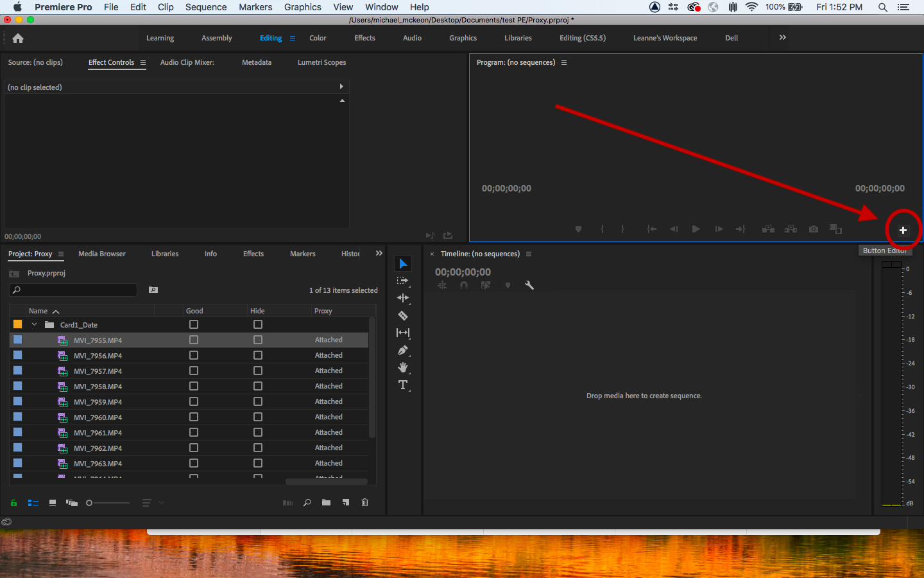Click the horizontal scrollbar in Project panel

326,482
